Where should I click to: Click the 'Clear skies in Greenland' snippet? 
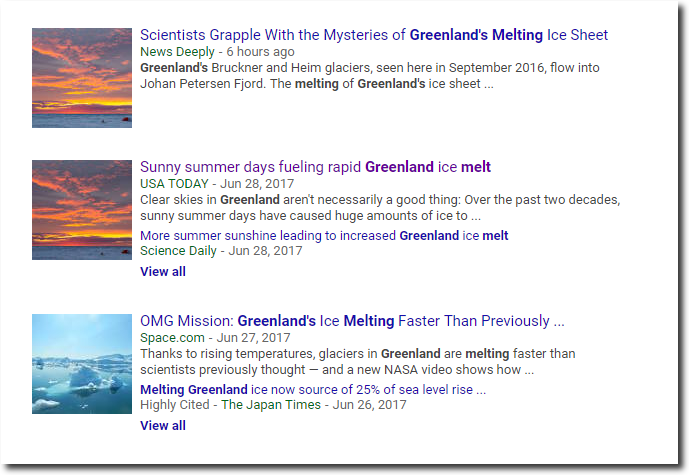[380, 207]
